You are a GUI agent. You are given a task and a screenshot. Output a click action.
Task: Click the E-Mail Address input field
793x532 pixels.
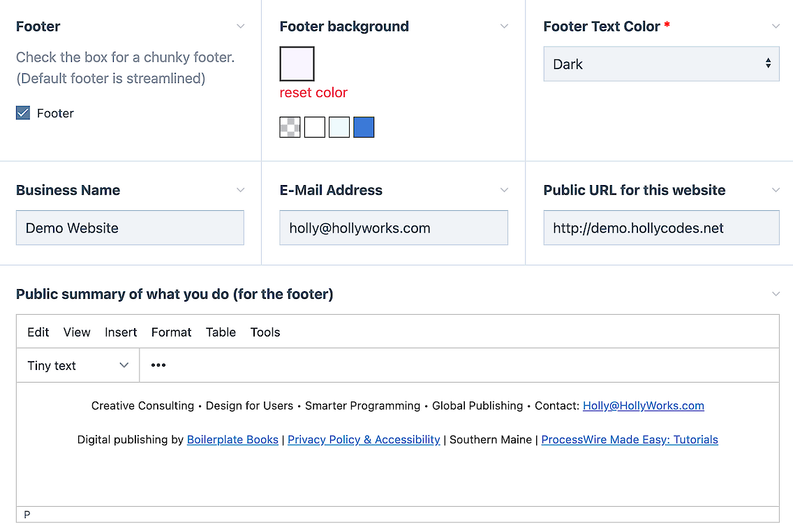pos(393,228)
